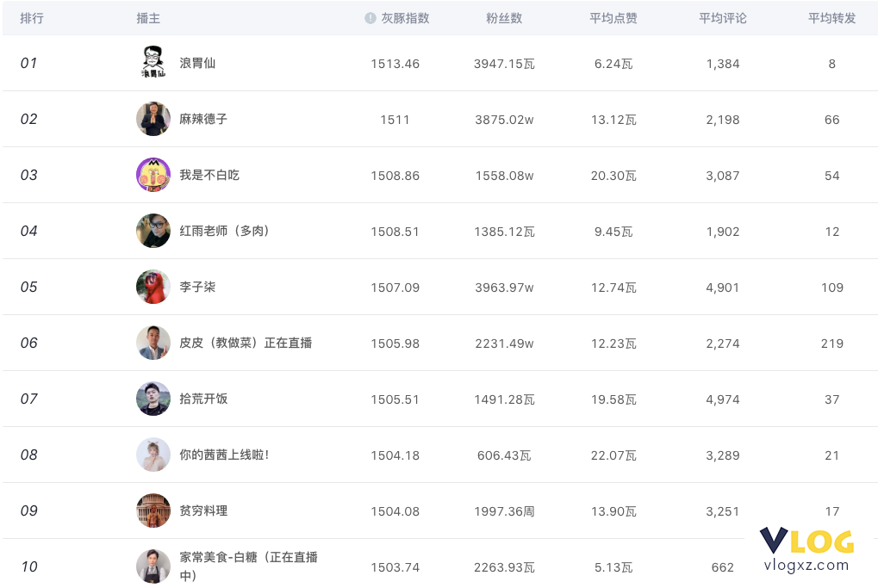
Task: Open 红雨老师 avatar picture
Action: (x=153, y=231)
